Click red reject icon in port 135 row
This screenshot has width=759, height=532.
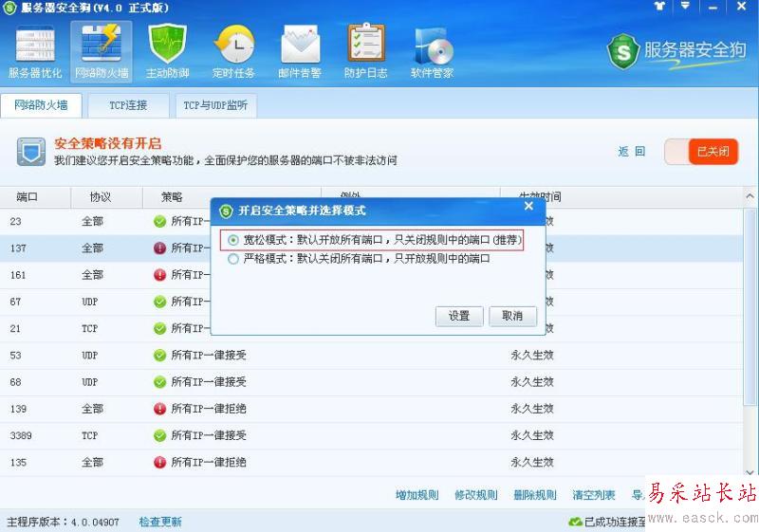[x=159, y=463]
